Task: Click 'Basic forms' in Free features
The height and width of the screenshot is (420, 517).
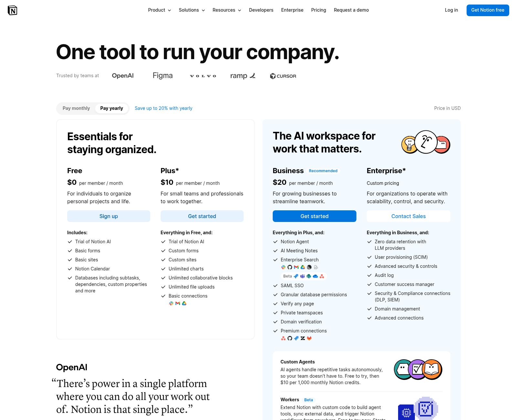Action: (x=88, y=251)
